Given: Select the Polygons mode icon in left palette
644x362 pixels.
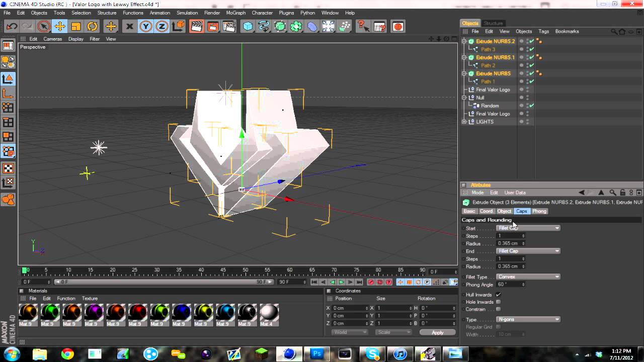Looking at the screenshot, I should (8, 137).
